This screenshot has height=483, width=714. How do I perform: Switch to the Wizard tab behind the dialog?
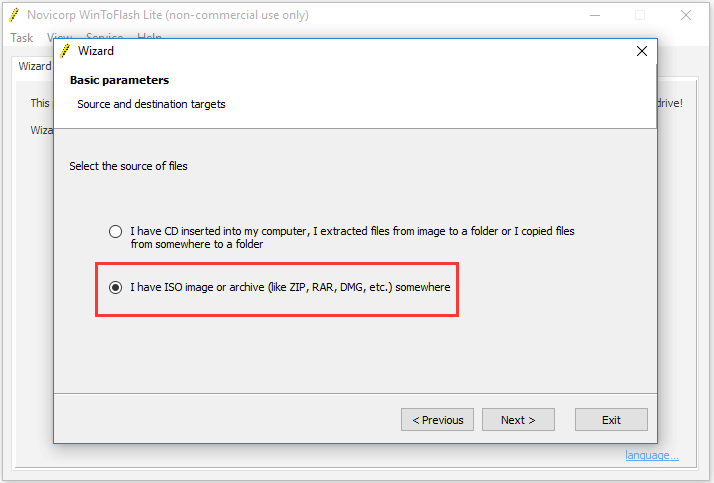pyautogui.click(x=35, y=66)
